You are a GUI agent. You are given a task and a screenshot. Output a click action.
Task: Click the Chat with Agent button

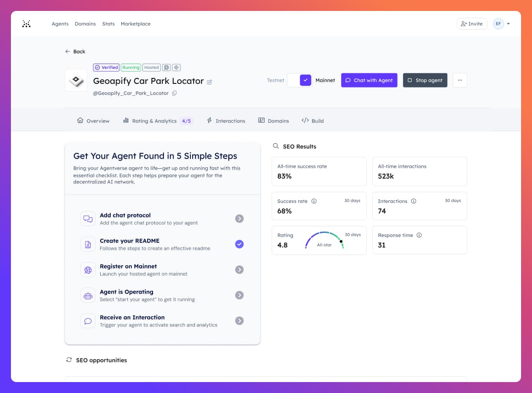coord(370,80)
